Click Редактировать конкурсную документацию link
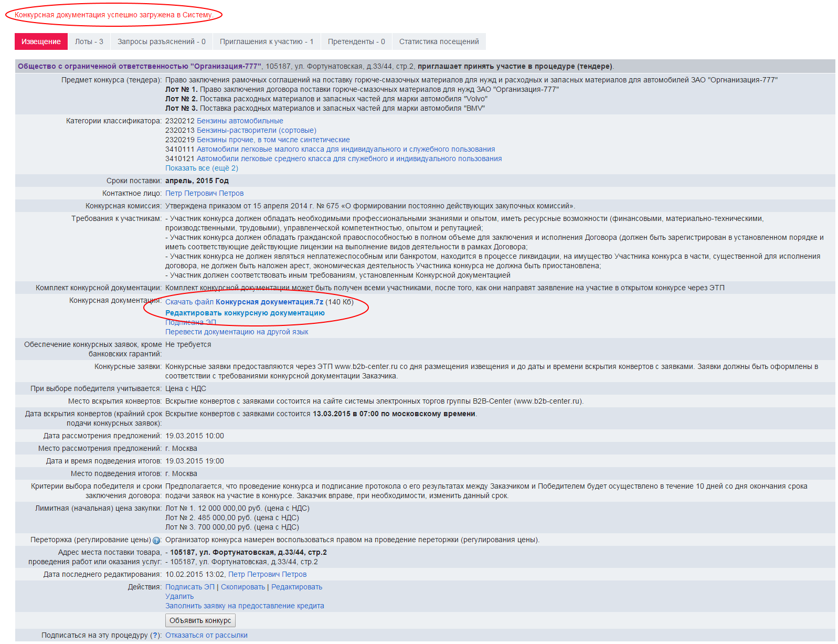This screenshot has width=838, height=644. point(245,313)
